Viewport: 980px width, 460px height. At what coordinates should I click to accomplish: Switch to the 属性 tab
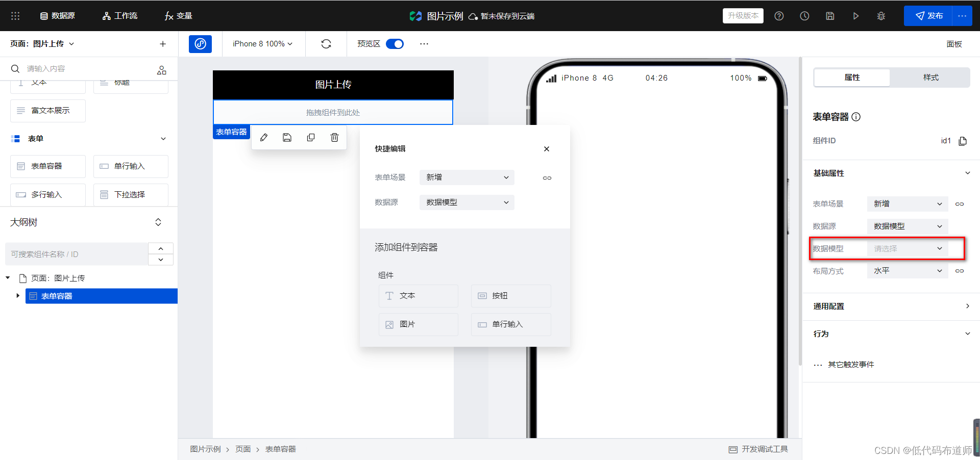852,78
